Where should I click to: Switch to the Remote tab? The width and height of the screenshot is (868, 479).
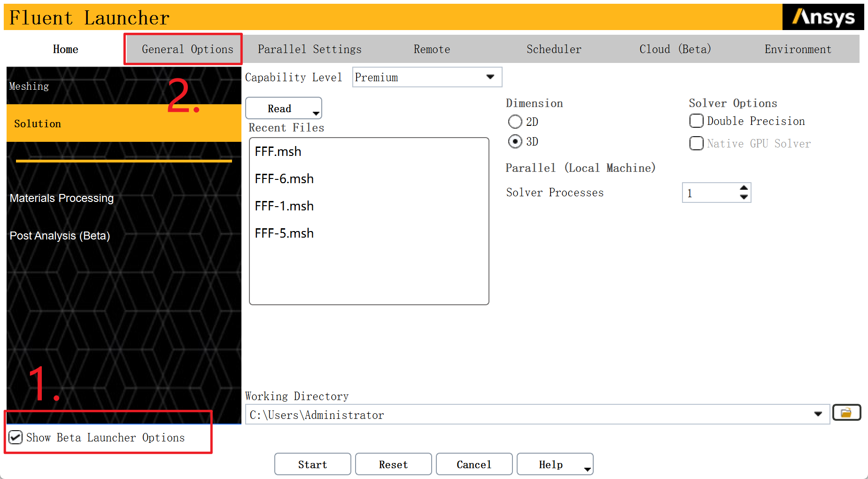coord(432,49)
